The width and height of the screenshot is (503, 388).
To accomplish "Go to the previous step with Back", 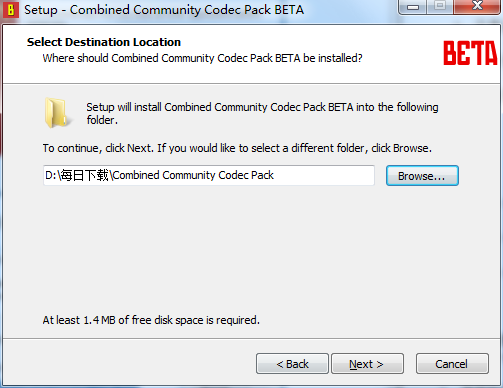I will (x=292, y=364).
